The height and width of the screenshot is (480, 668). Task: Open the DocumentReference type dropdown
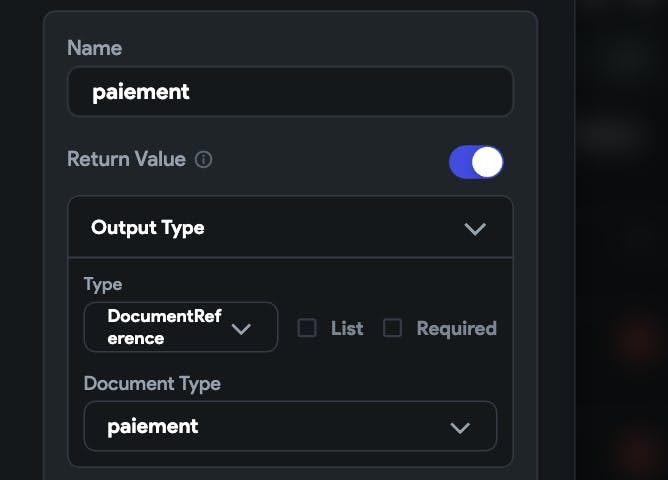[x=181, y=327]
